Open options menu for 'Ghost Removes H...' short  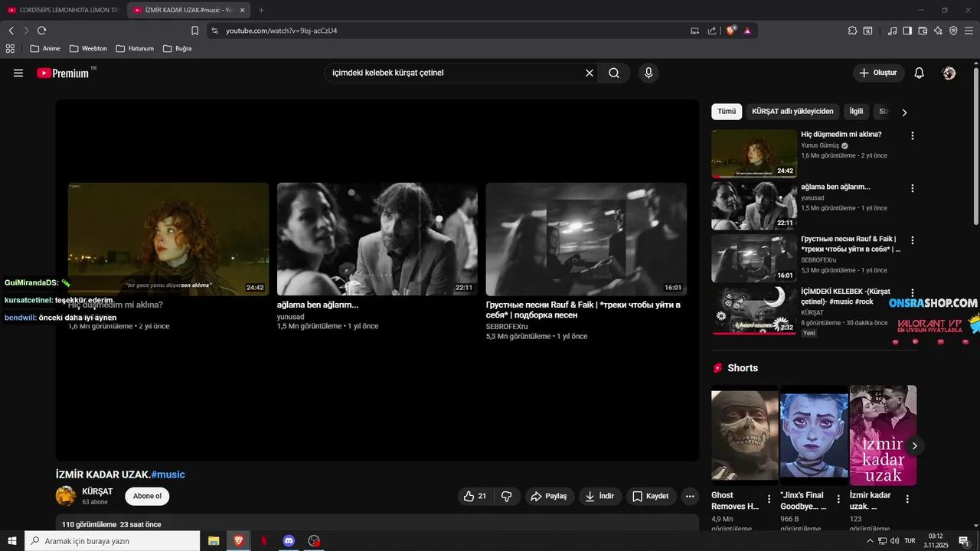click(769, 499)
